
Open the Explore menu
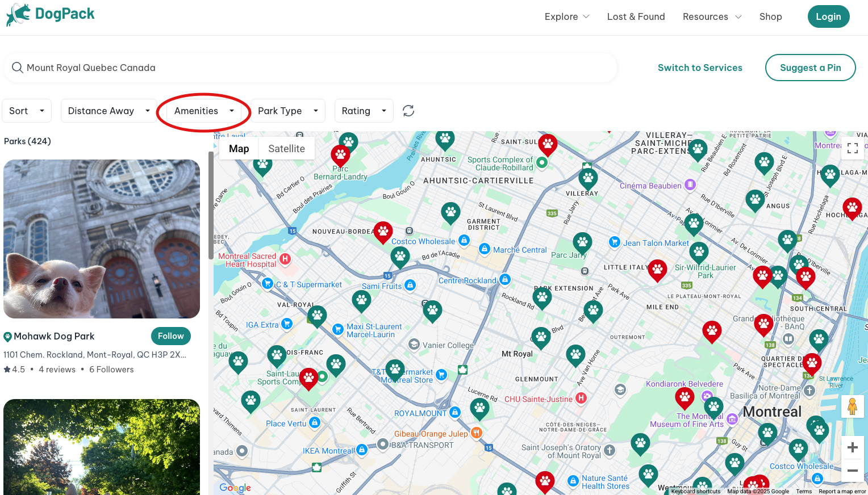click(566, 16)
